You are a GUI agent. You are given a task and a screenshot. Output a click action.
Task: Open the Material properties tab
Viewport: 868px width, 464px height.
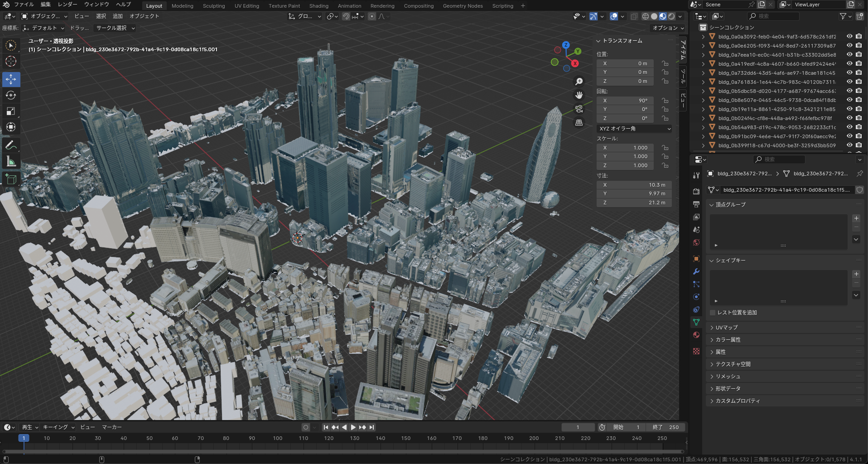pos(696,335)
